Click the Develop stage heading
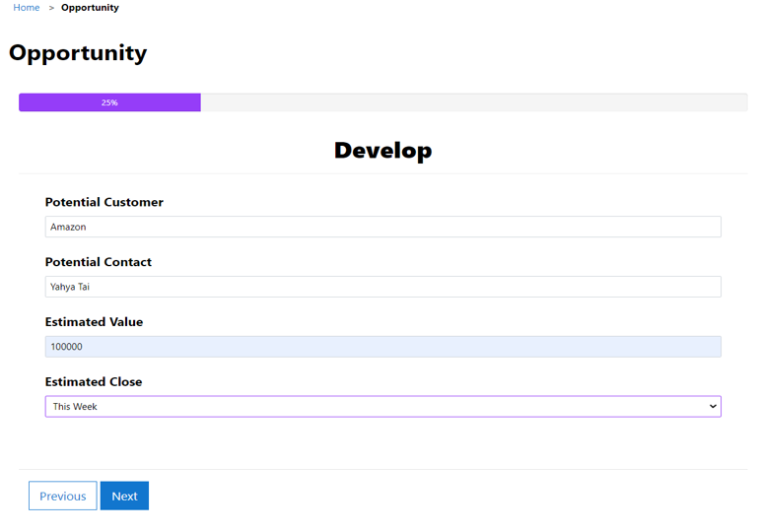This screenshot has width=760, height=532. click(x=382, y=151)
